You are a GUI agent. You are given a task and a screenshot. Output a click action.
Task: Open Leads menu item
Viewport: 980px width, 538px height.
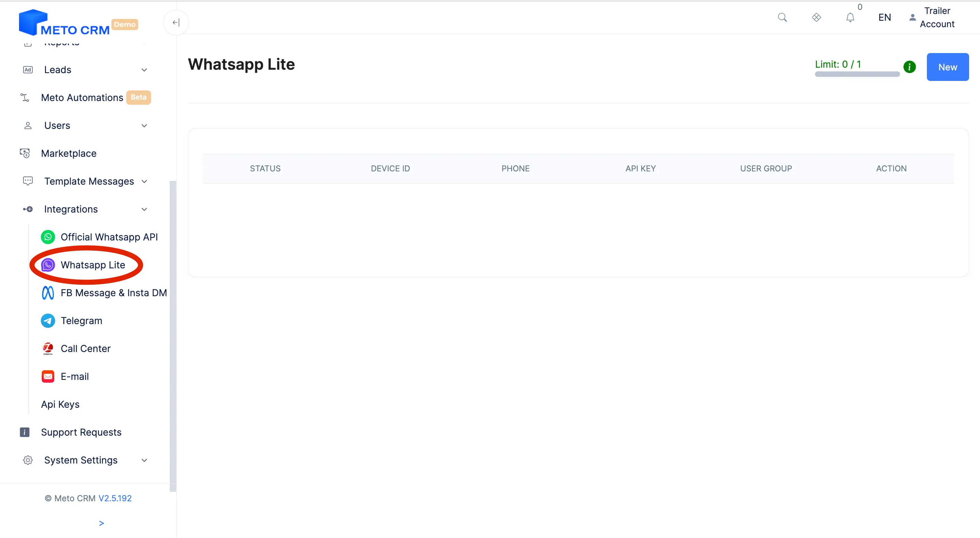pyautogui.click(x=58, y=70)
